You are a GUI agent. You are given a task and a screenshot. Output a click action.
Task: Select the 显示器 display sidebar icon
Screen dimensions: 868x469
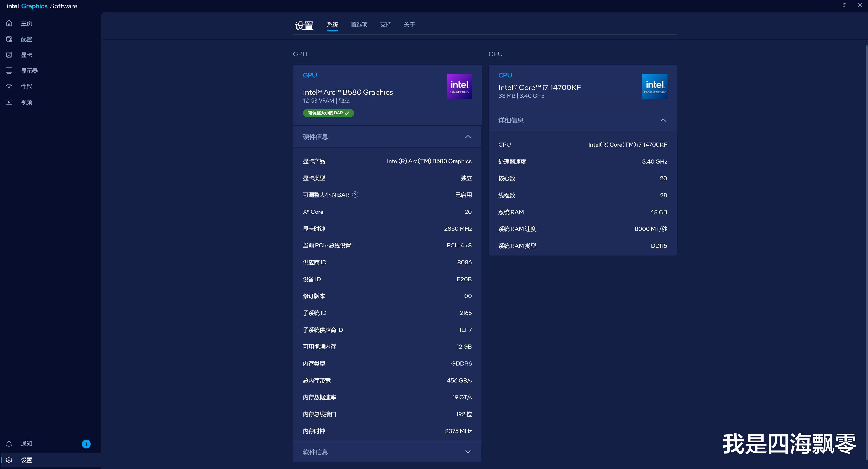pyautogui.click(x=9, y=71)
